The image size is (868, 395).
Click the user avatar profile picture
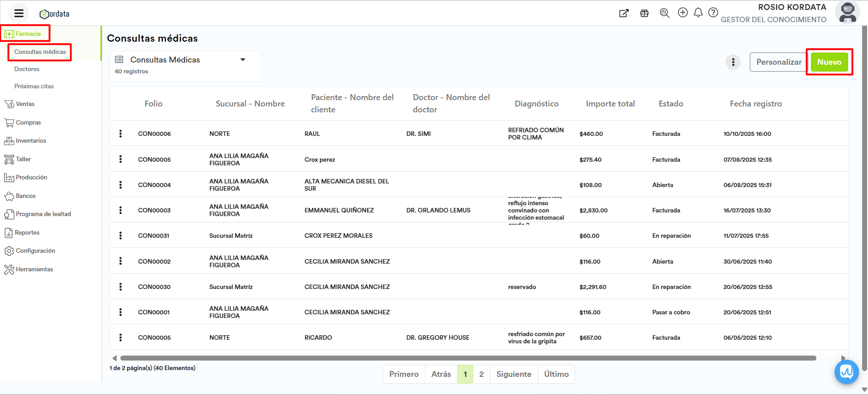(x=847, y=13)
